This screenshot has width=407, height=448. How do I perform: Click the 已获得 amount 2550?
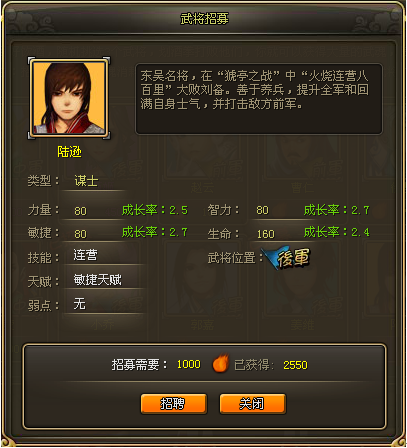click(x=295, y=365)
